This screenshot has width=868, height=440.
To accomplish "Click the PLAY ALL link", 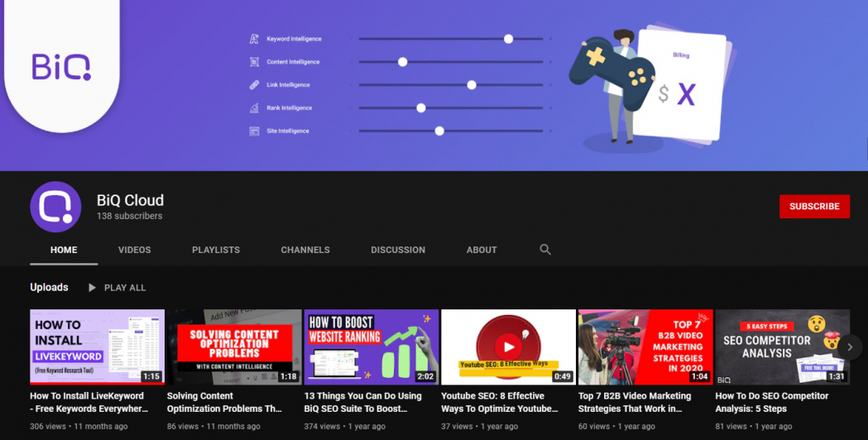I will pos(125,288).
